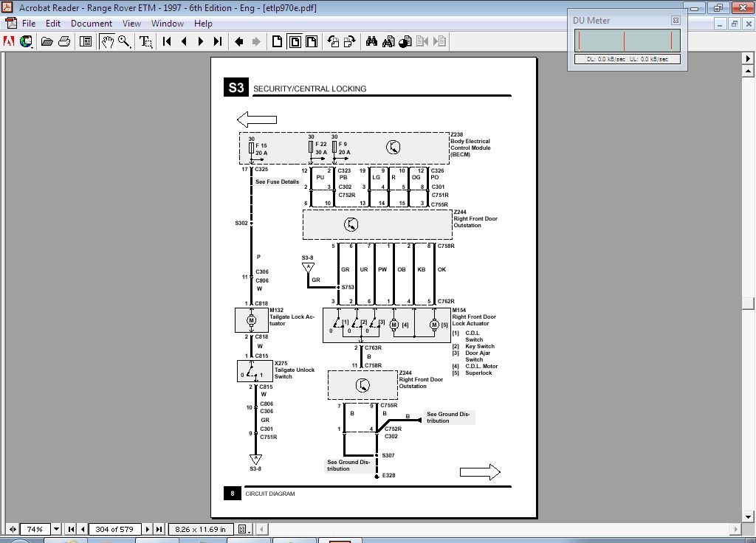Image resolution: width=756 pixels, height=543 pixels.
Task: Restore the inner document window
Action: [735, 24]
